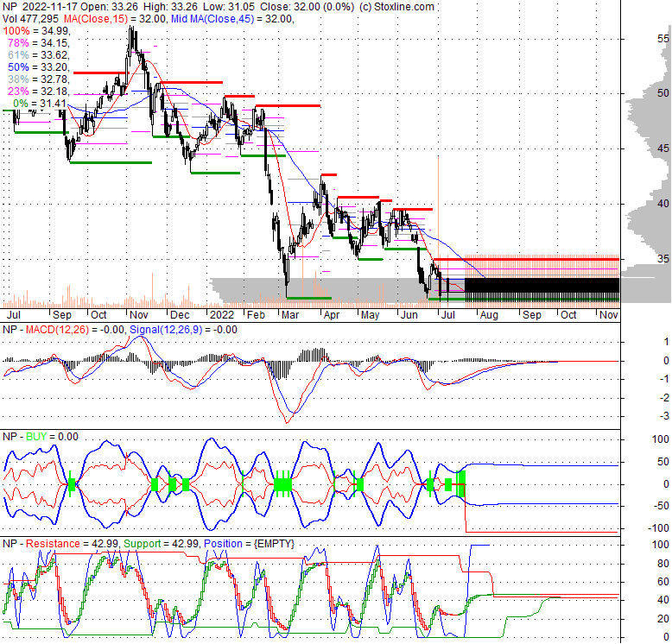Image resolution: width=672 pixels, height=644 pixels.
Task: Click the 'Apr' month label on time axis
Action: pos(332,315)
